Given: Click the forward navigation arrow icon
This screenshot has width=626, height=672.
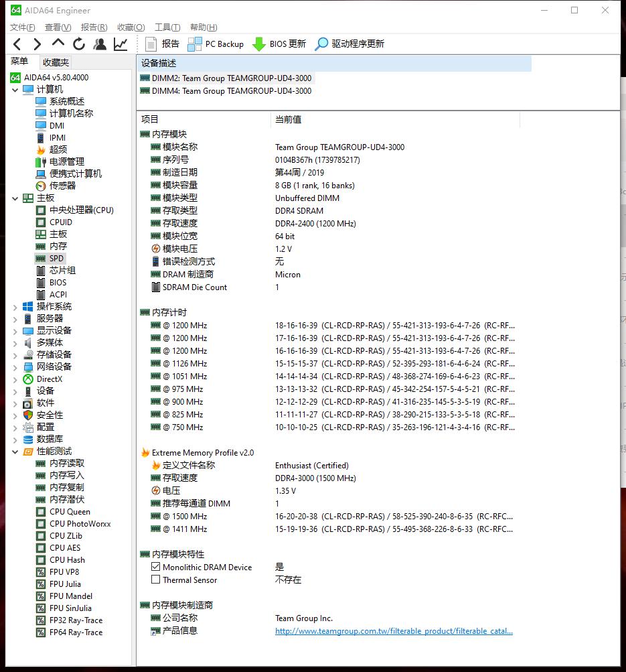Looking at the screenshot, I should [37, 44].
